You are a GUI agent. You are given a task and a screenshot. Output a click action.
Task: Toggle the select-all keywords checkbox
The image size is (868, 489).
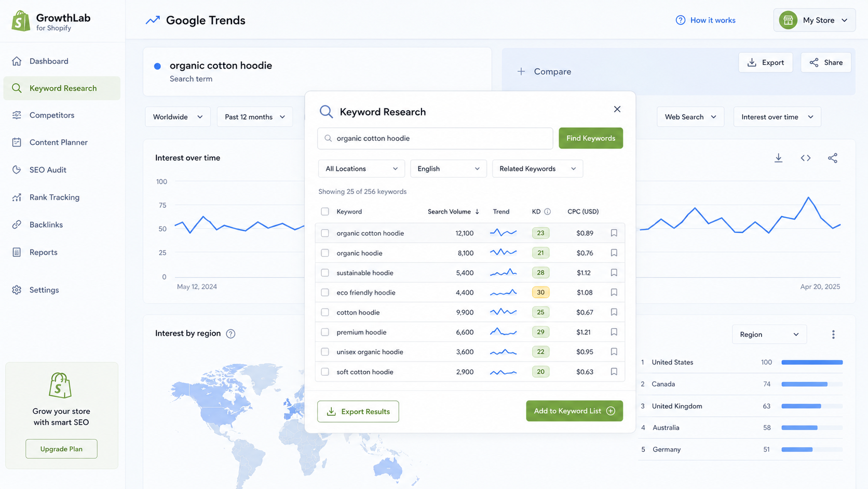[325, 212]
